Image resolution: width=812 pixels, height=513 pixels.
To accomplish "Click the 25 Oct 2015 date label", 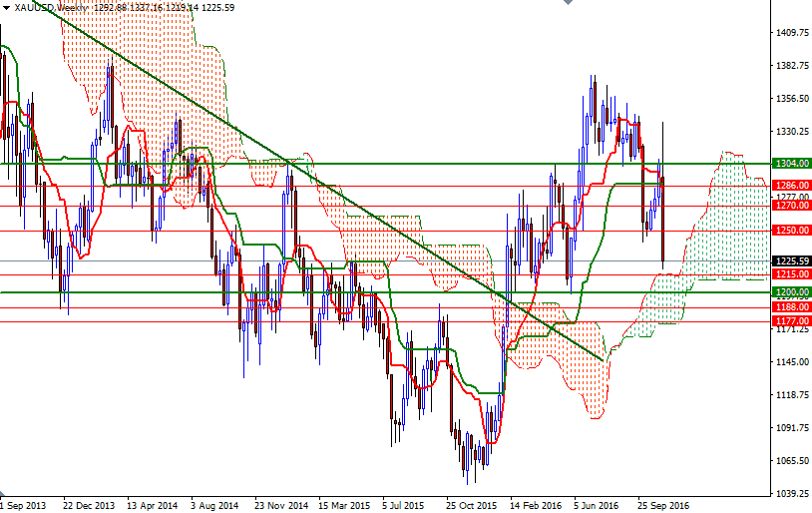I will (472, 505).
